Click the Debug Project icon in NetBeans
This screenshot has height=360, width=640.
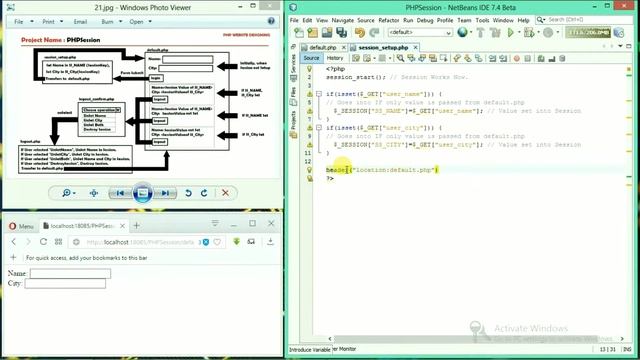click(x=529, y=32)
